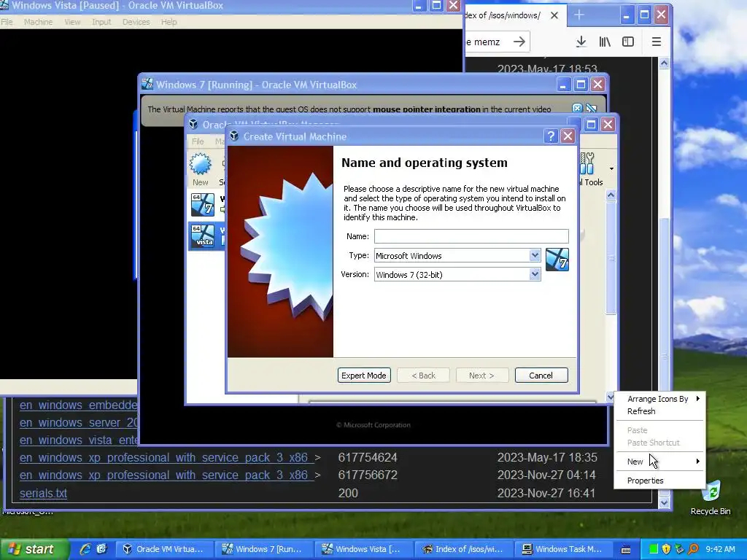Click the Manager list scrollbar up arrow
This screenshot has height=560, width=747.
(x=611, y=195)
